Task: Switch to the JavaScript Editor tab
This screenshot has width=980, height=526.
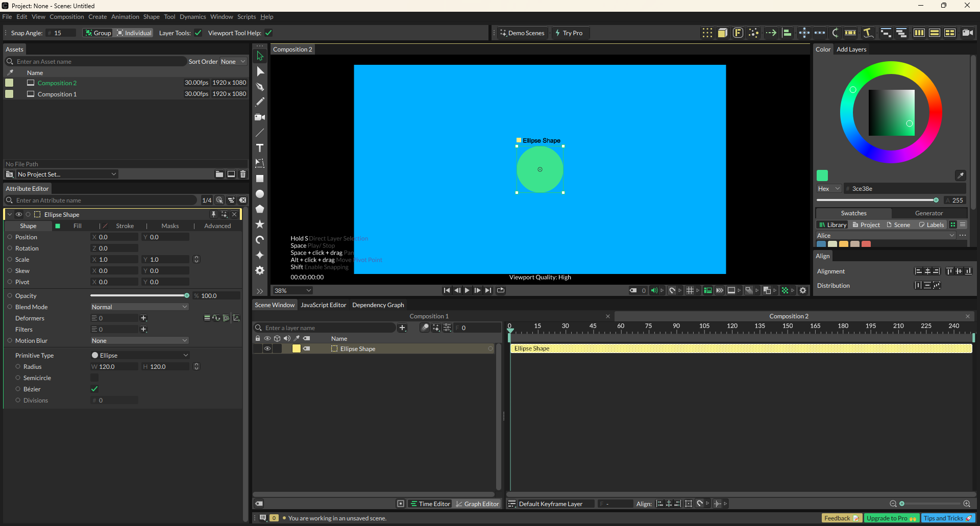Action: [323, 305]
